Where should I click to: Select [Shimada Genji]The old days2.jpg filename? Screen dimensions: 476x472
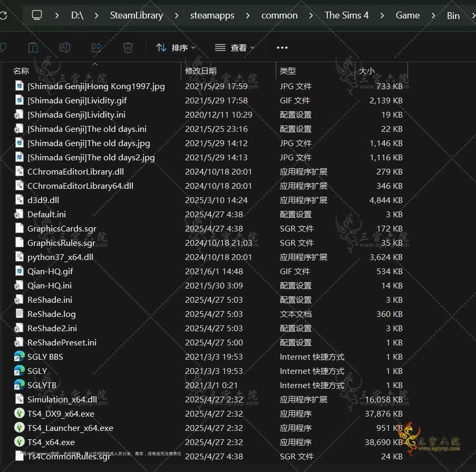pyautogui.click(x=91, y=158)
